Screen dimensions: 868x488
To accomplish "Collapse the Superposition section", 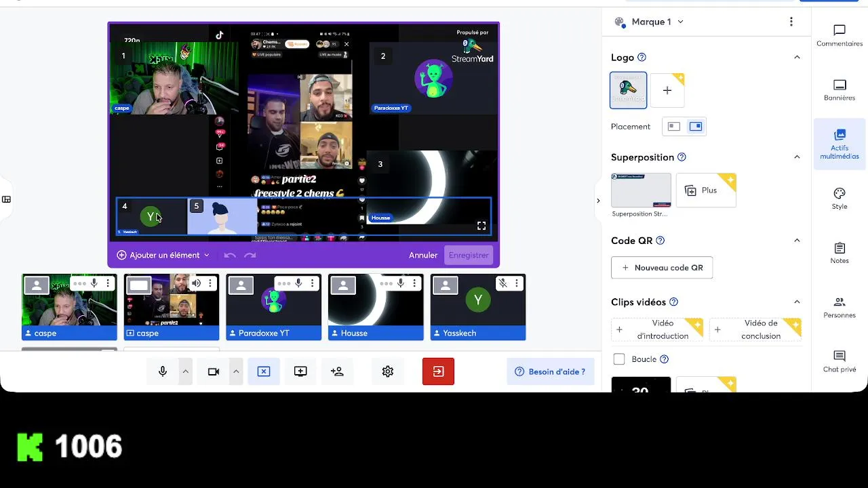I will [x=797, y=157].
